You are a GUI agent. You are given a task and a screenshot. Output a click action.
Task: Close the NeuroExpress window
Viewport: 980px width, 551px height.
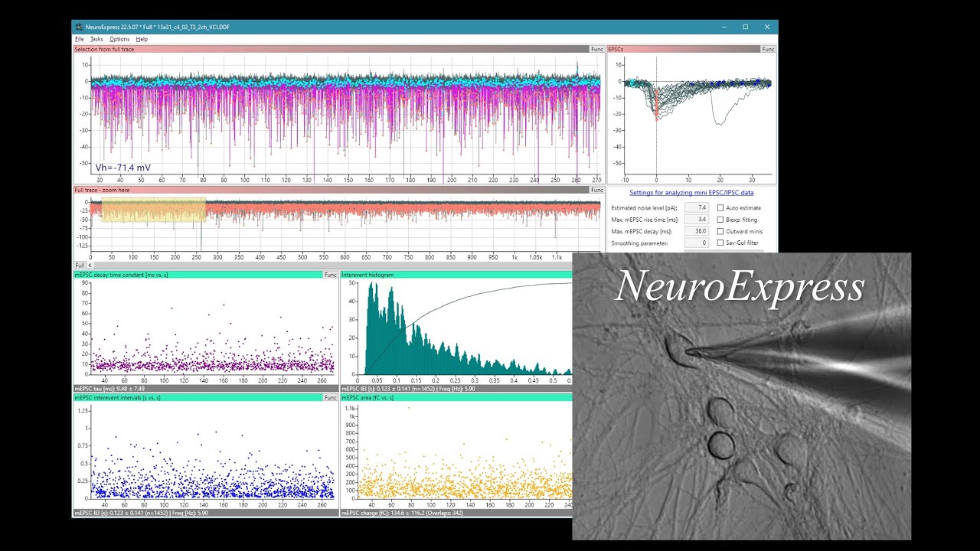pyautogui.click(x=767, y=27)
